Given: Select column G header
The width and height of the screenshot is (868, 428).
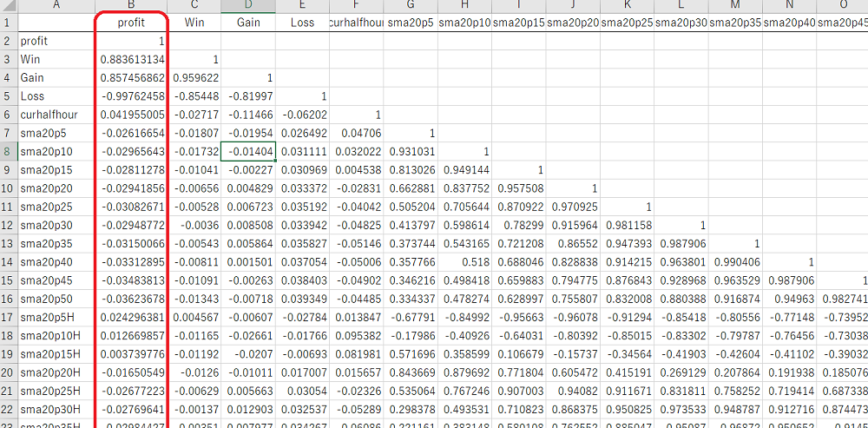Looking at the screenshot, I should coord(411,7).
